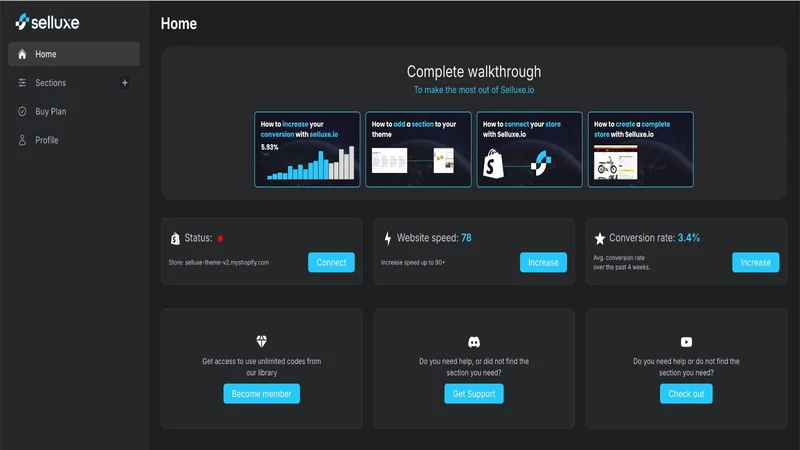Click Website speed value 78
Image resolution: width=800 pixels, height=450 pixels.
[x=466, y=238]
